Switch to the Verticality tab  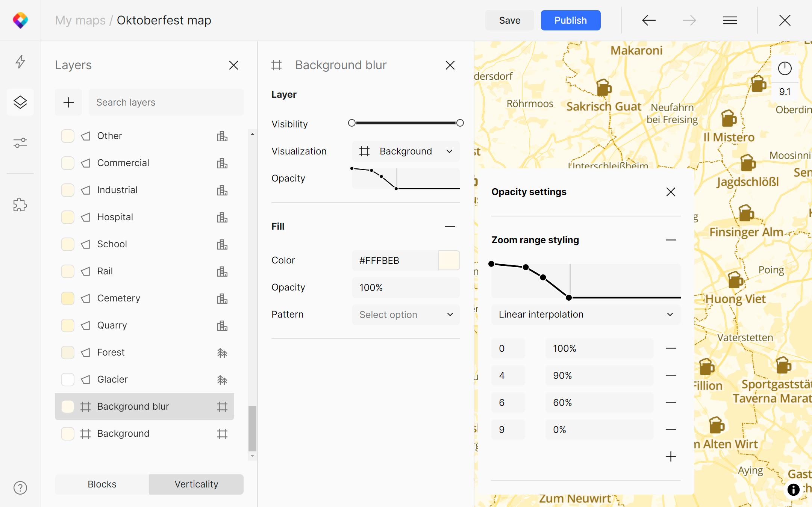tap(196, 484)
